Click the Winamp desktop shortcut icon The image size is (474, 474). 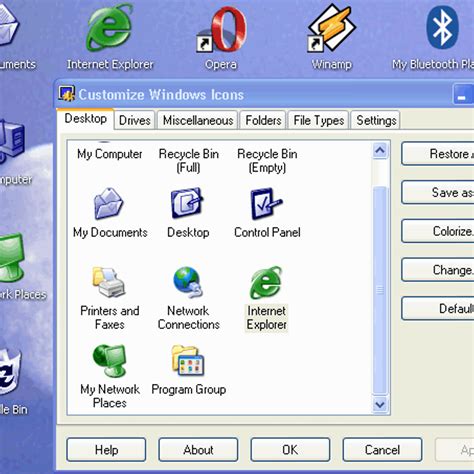coord(332,28)
